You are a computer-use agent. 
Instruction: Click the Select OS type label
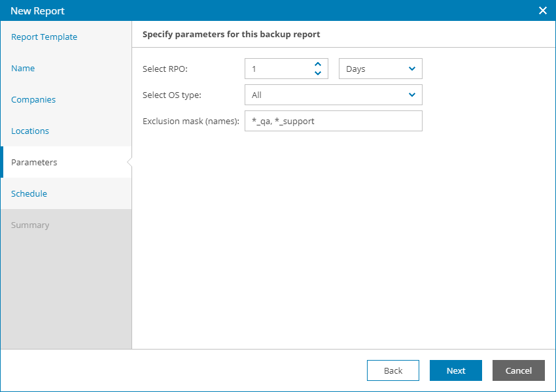pyautogui.click(x=172, y=95)
